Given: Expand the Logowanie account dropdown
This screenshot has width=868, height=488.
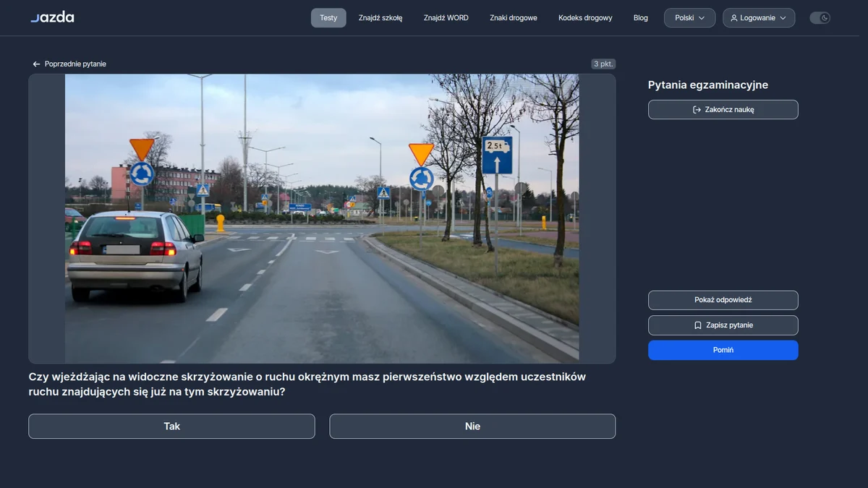Looking at the screenshot, I should pyautogui.click(x=759, y=18).
